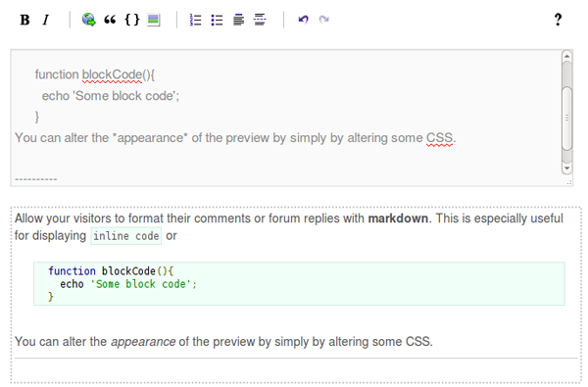Screen dimensions: 588x387
Task: Apply bold formatting with B button
Action: coord(24,20)
